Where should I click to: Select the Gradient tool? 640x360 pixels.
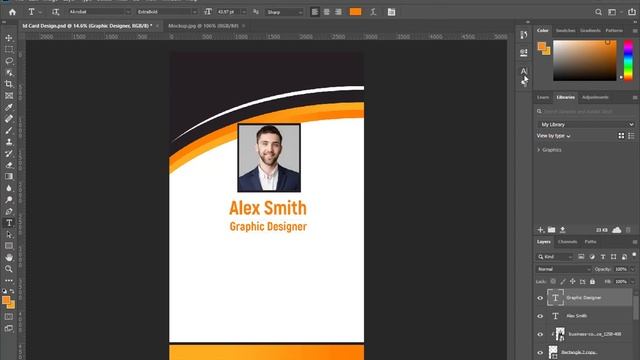[x=9, y=176]
